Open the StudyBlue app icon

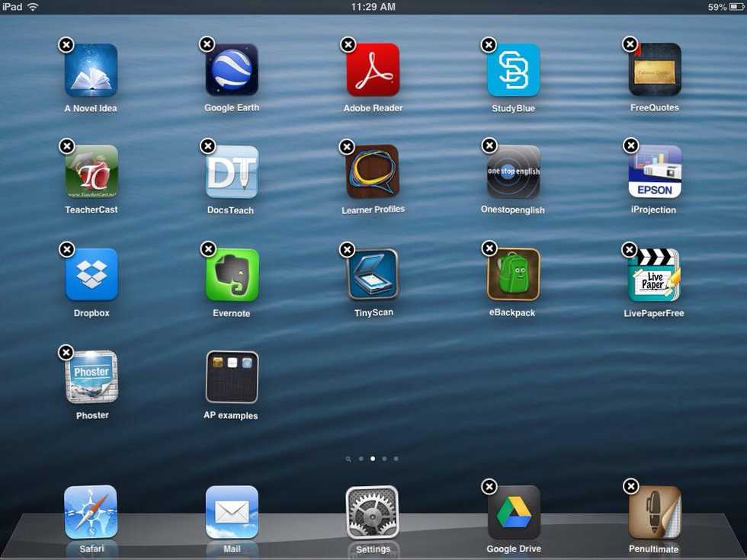coord(514,70)
